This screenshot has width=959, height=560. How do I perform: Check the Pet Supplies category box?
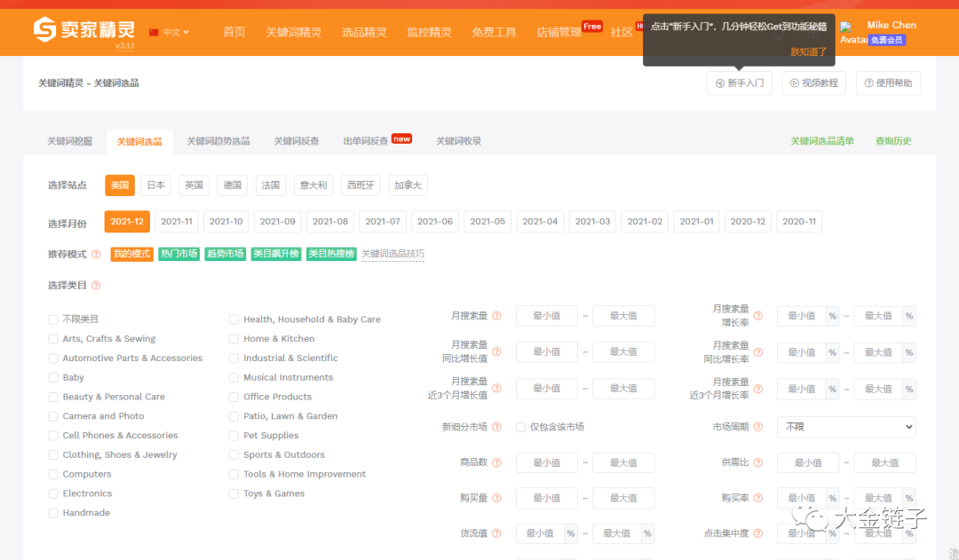click(x=234, y=436)
